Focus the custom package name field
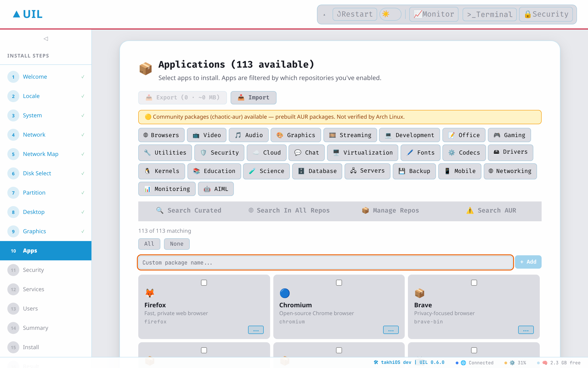This screenshot has width=588, height=368. pyautogui.click(x=325, y=263)
